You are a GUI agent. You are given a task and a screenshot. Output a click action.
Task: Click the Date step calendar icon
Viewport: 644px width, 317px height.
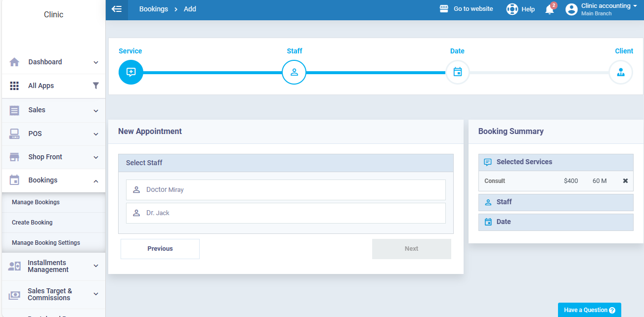457,72
